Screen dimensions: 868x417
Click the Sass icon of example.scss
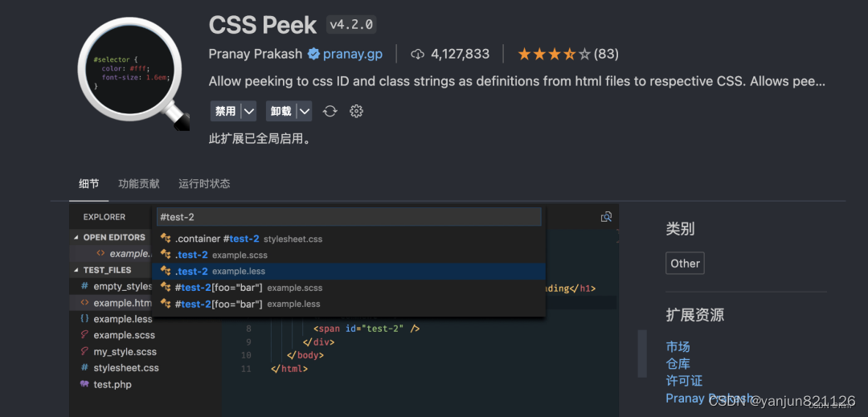coord(84,335)
